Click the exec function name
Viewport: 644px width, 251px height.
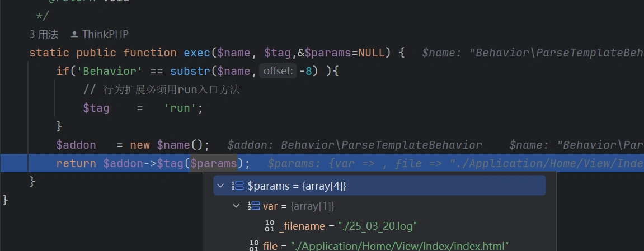click(197, 53)
